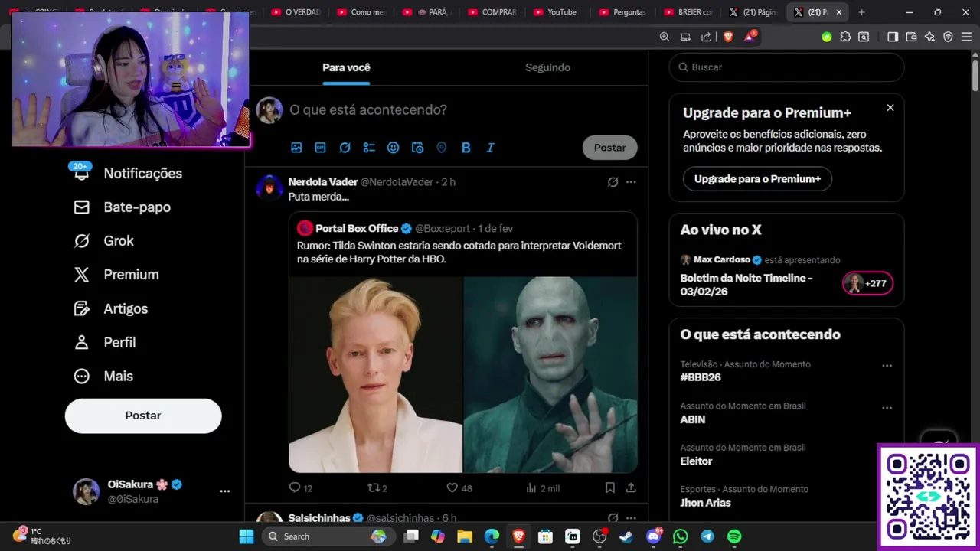Open Nerdola Vader profile name
This screenshot has width=980, height=551.
(322, 182)
